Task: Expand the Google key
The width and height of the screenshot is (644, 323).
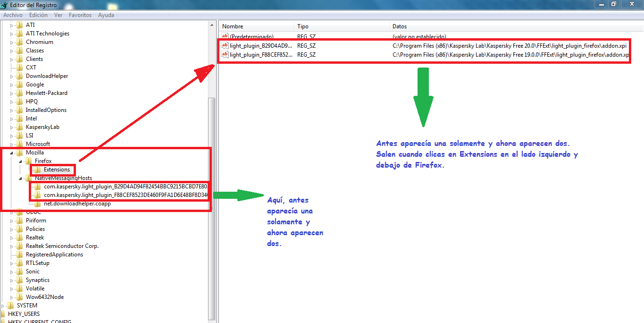Action: click(x=12, y=85)
